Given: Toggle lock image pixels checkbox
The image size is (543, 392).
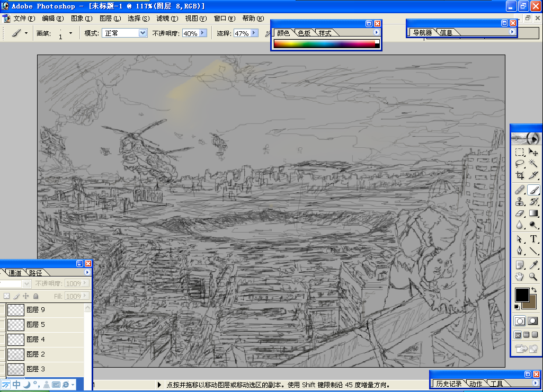Looking at the screenshot, I should 16,296.
